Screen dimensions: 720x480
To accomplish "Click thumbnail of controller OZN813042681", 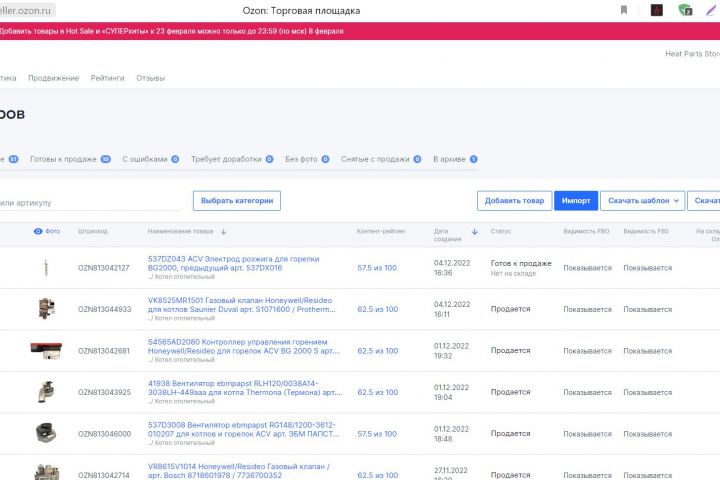I will coord(46,350).
